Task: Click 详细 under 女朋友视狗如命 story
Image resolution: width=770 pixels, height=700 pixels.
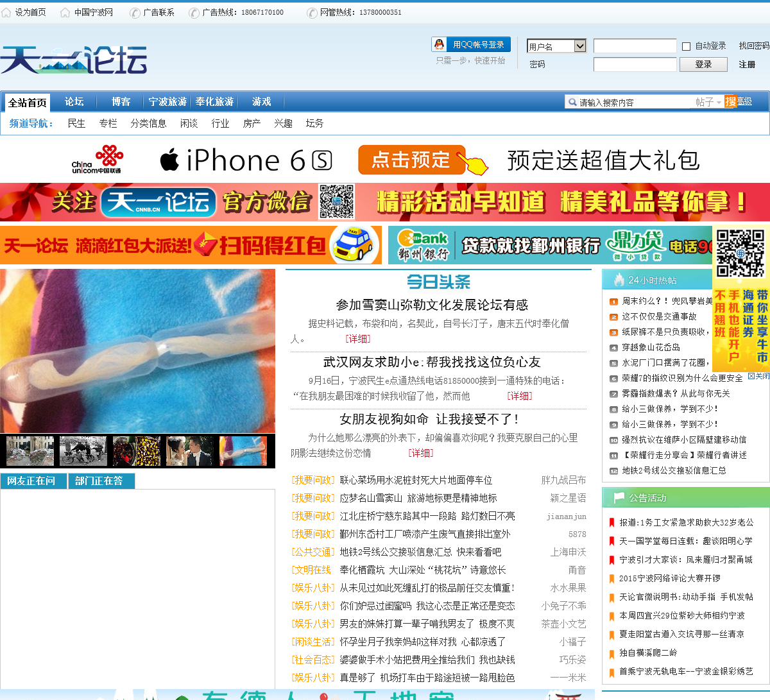Action: (x=420, y=453)
